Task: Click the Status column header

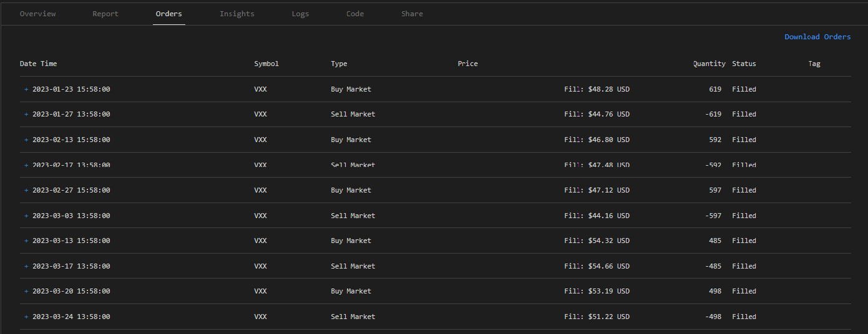Action: click(744, 64)
